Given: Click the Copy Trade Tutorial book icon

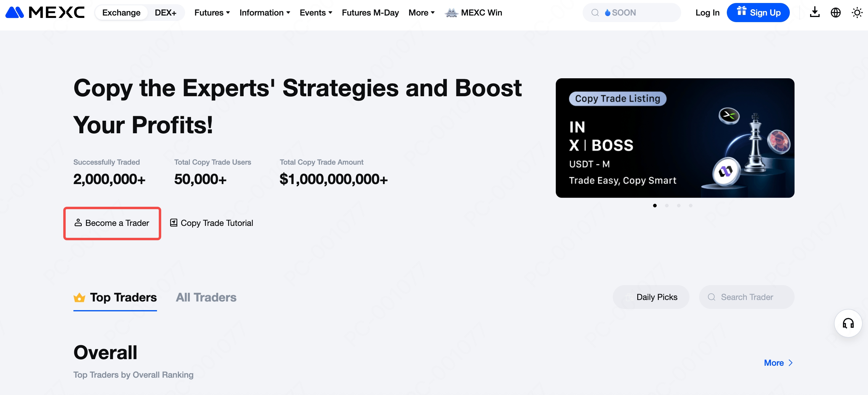Looking at the screenshot, I should point(173,223).
